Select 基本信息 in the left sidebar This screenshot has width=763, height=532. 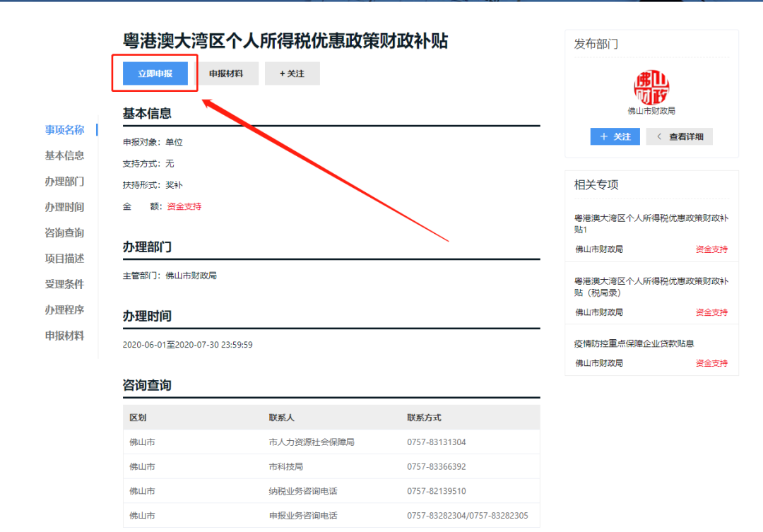(x=64, y=155)
